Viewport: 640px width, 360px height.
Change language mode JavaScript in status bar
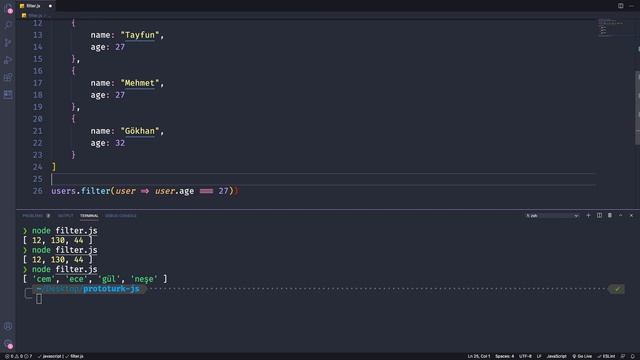(x=556, y=356)
